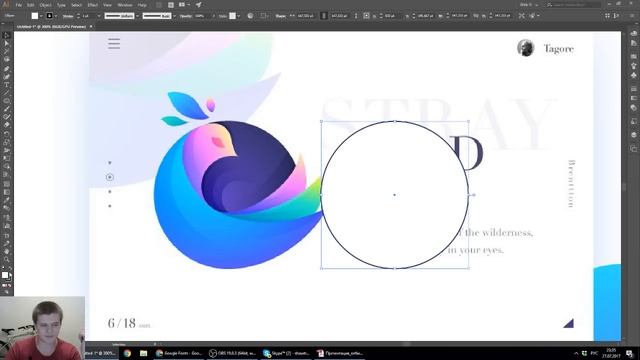Open File Explorer from taskbar
The height and width of the screenshot is (360, 640).
143,353
